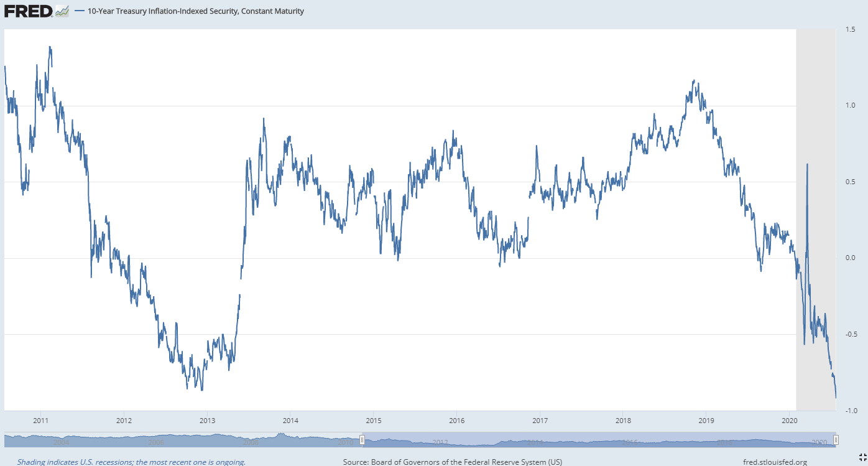Click the 2013 label on the x-axis

point(207,421)
